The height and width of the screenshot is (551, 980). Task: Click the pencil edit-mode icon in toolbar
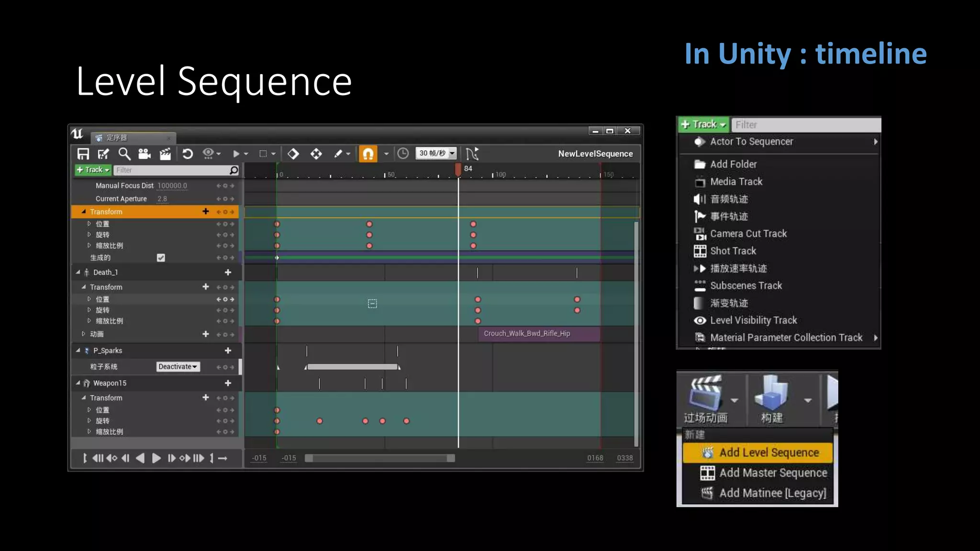[x=338, y=154]
